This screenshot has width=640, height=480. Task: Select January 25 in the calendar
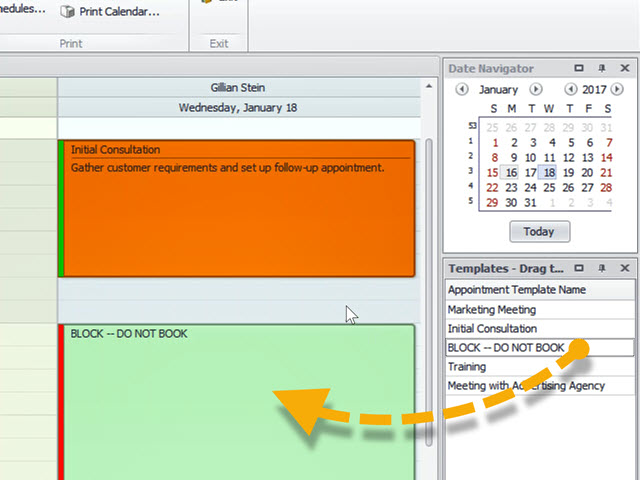[x=549, y=188]
